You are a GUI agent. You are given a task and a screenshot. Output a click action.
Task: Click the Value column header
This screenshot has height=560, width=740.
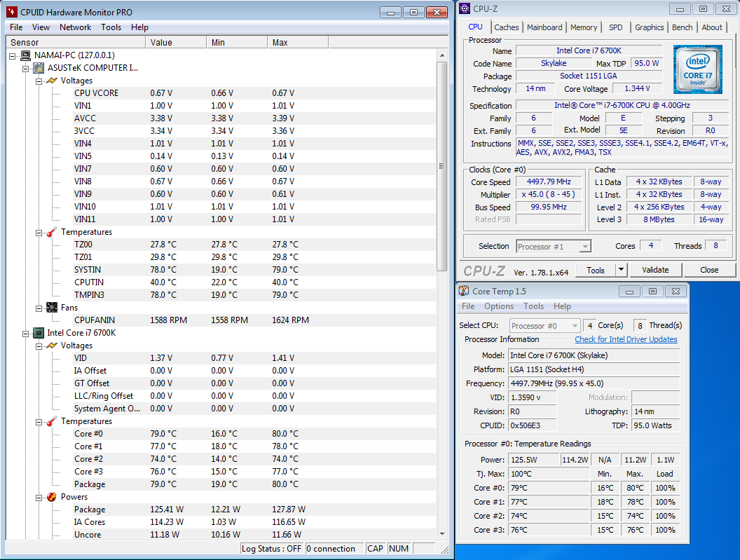point(176,42)
